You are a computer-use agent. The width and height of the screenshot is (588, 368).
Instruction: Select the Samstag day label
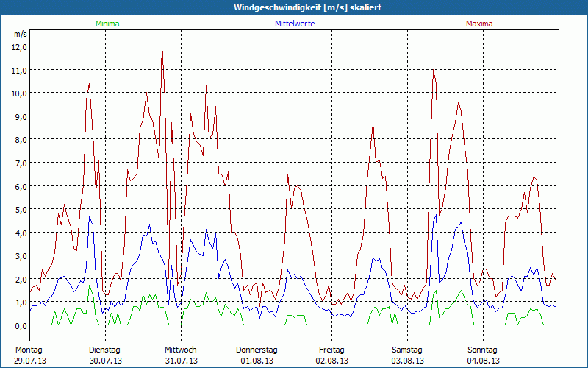tap(407, 350)
